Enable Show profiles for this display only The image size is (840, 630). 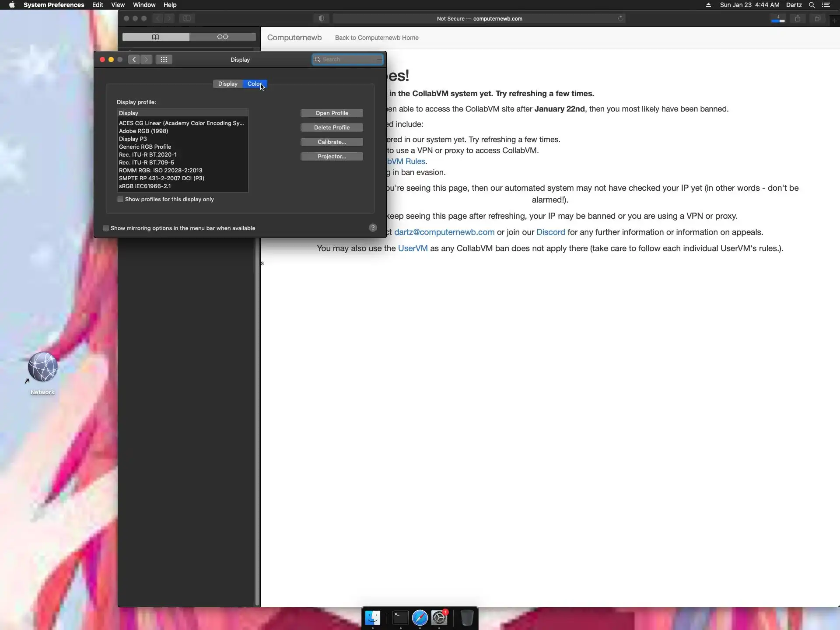(120, 199)
